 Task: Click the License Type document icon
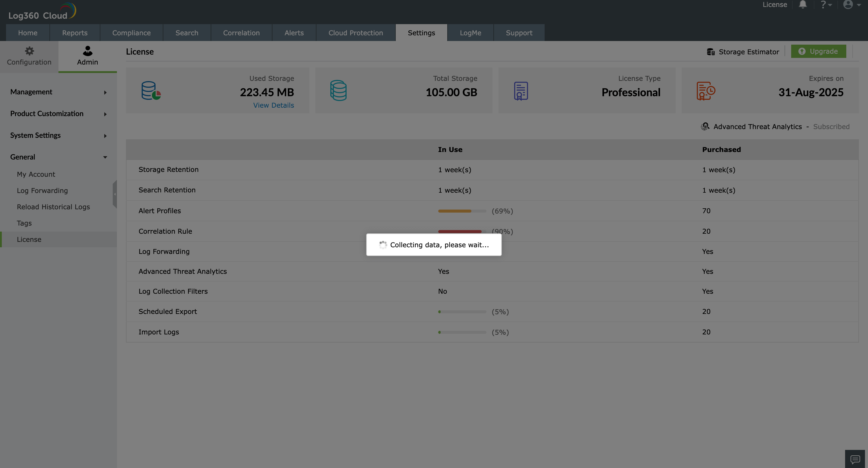[520, 90]
